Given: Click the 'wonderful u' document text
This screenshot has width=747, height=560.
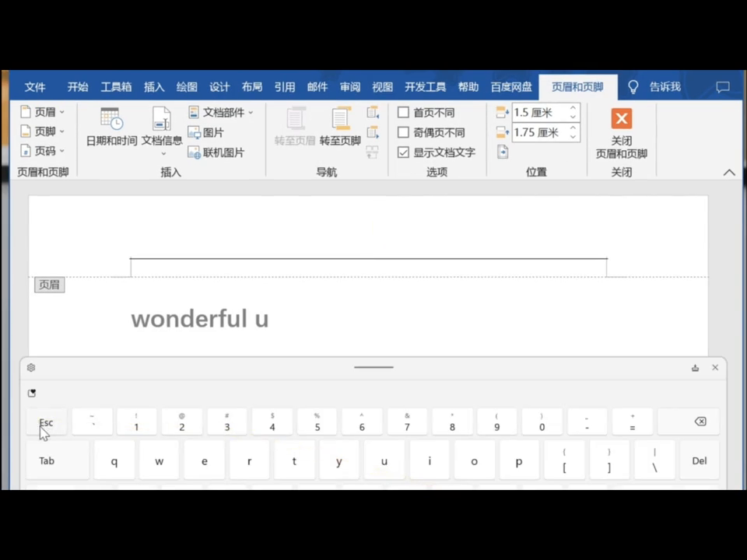Looking at the screenshot, I should pos(200,319).
